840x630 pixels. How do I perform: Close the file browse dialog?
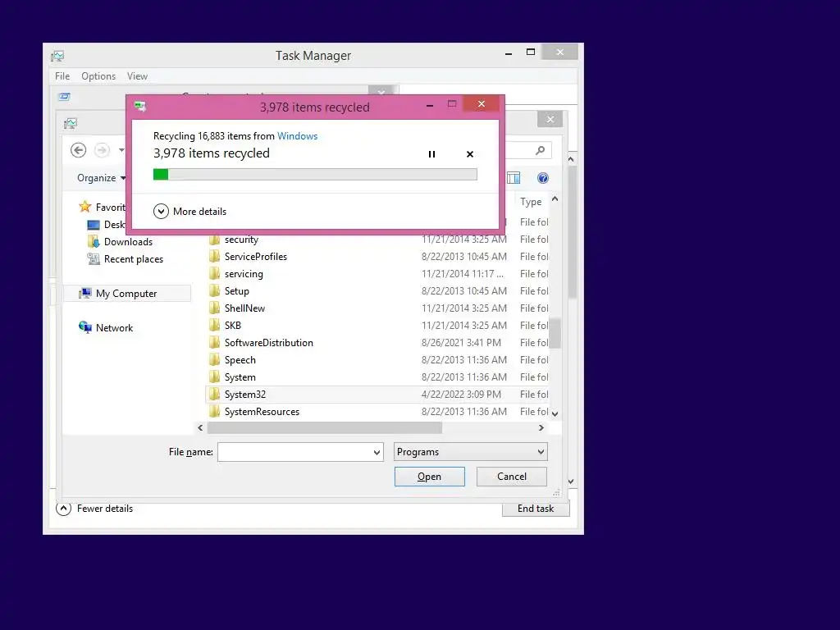(550, 119)
